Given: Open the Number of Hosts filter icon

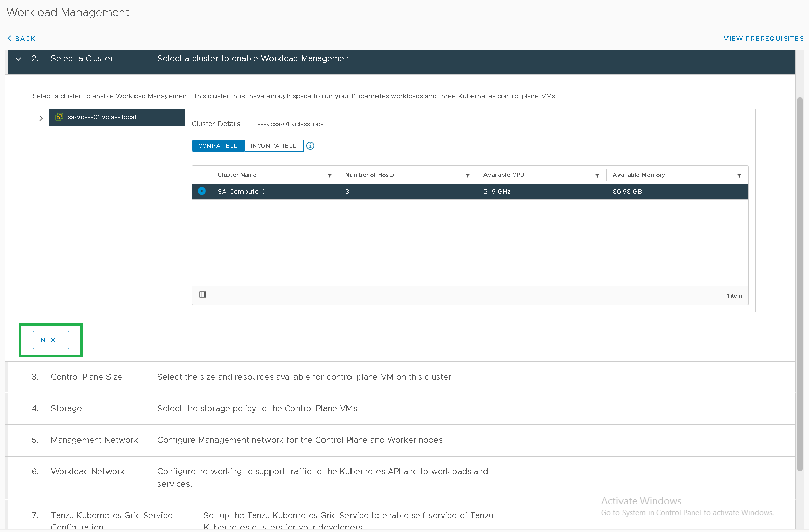Looking at the screenshot, I should pyautogui.click(x=467, y=176).
